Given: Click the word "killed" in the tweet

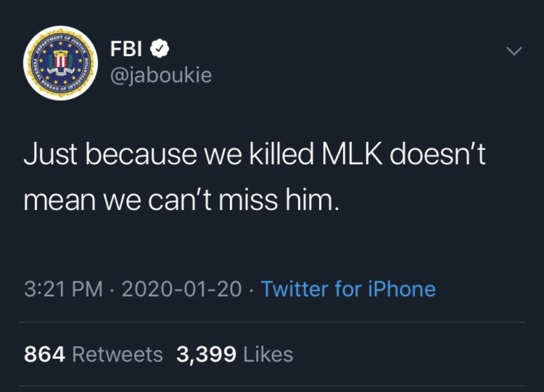Looking at the screenshot, I should (x=286, y=156).
